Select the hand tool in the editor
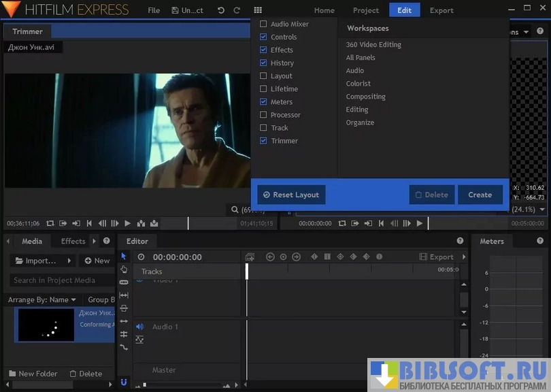Image resolution: width=551 pixels, height=392 pixels. point(124,269)
